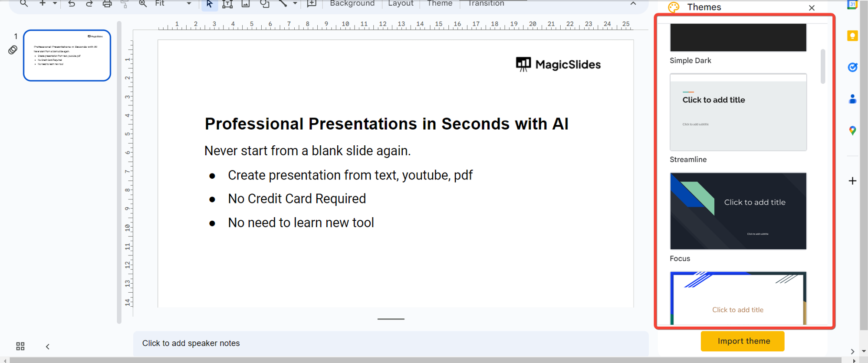868x363 pixels.
Task: Click the vertical ruler beside the slide
Action: pyautogui.click(x=128, y=173)
